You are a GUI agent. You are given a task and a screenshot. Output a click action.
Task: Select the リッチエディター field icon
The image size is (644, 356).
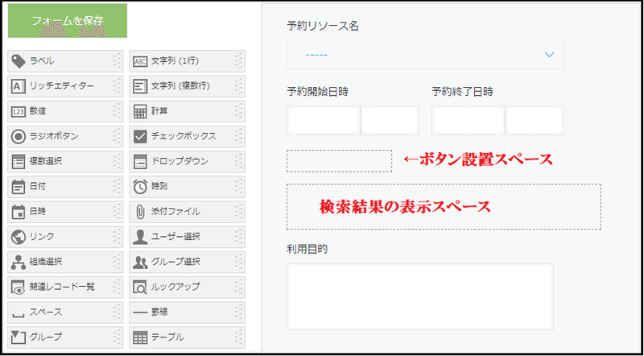tap(17, 86)
